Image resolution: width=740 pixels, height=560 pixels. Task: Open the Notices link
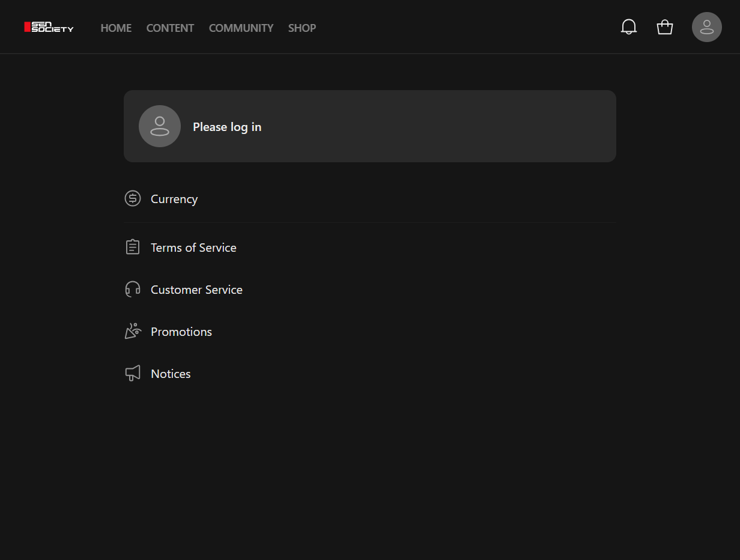[x=171, y=374]
